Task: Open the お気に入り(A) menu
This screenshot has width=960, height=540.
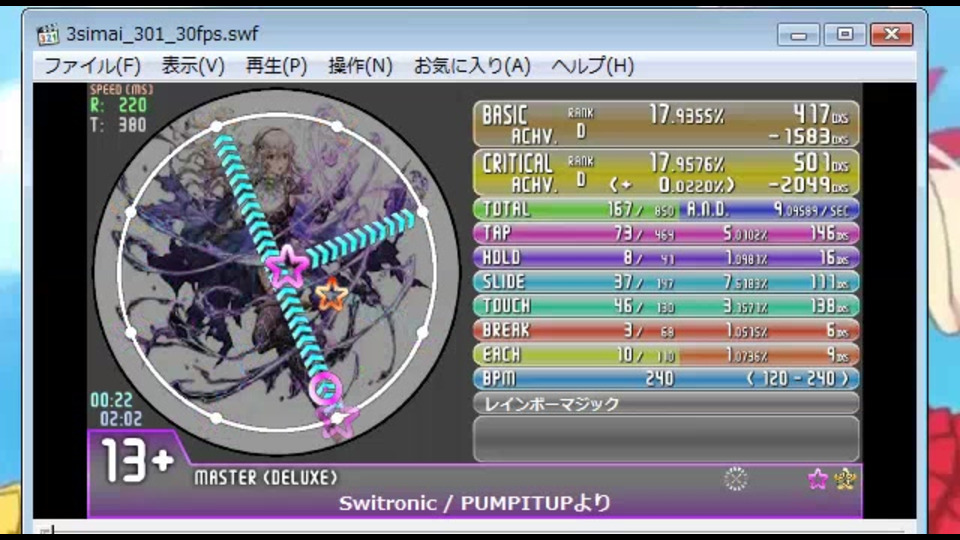Action: pyautogui.click(x=472, y=66)
